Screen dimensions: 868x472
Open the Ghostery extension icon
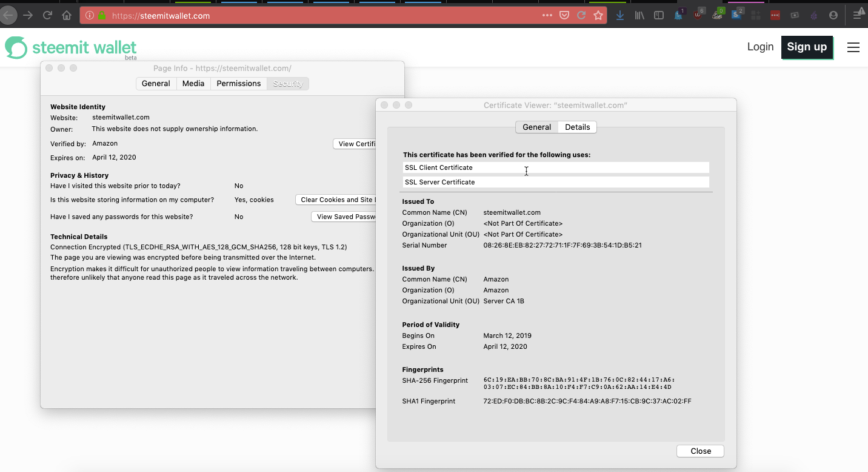(x=679, y=15)
